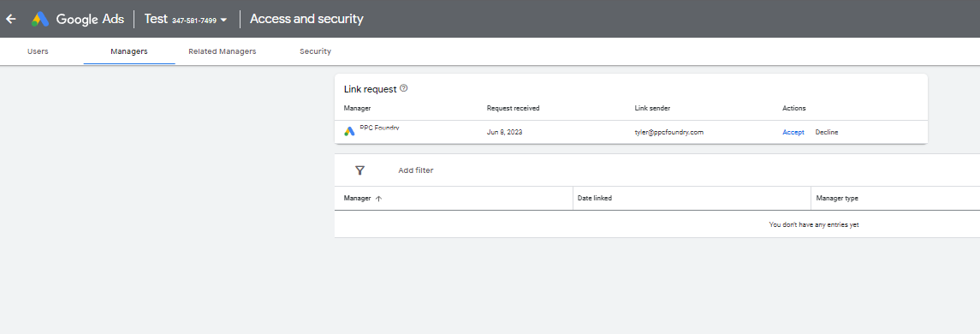The image size is (980, 334).
Task: Click the Link request help icon
Action: (x=404, y=88)
